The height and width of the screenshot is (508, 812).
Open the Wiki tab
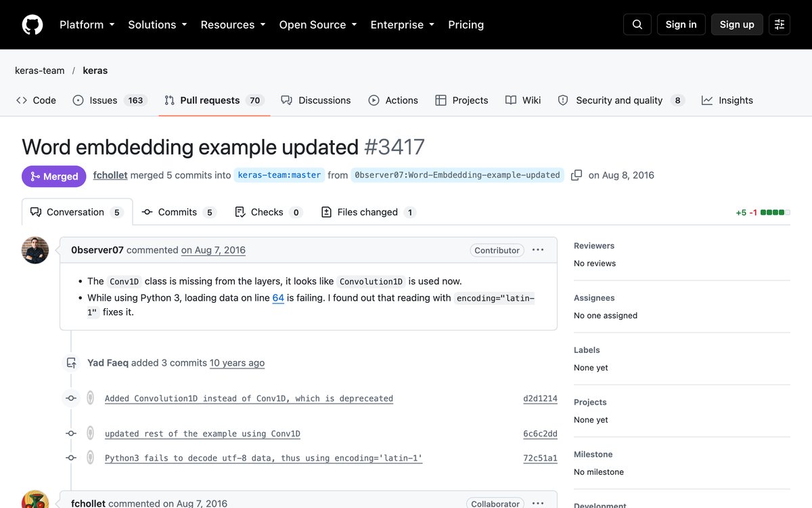(x=523, y=100)
